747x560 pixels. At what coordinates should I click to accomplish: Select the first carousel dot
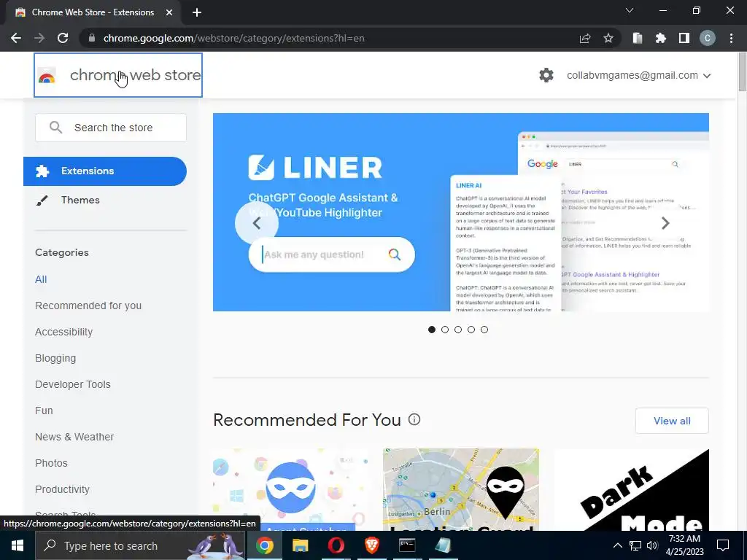(x=432, y=330)
